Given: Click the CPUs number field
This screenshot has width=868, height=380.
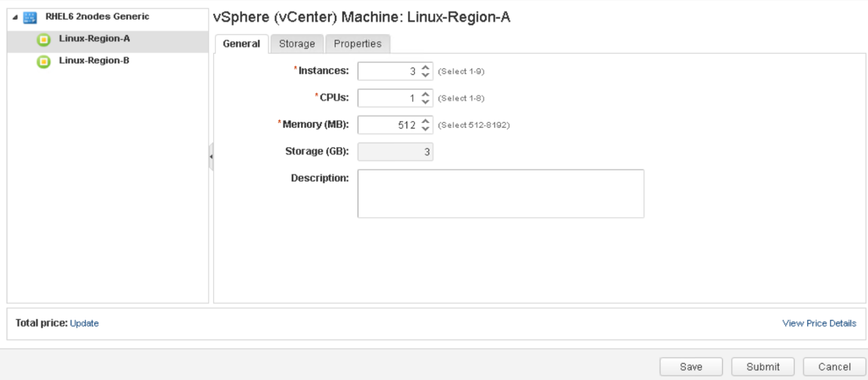Looking at the screenshot, I should click(388, 98).
